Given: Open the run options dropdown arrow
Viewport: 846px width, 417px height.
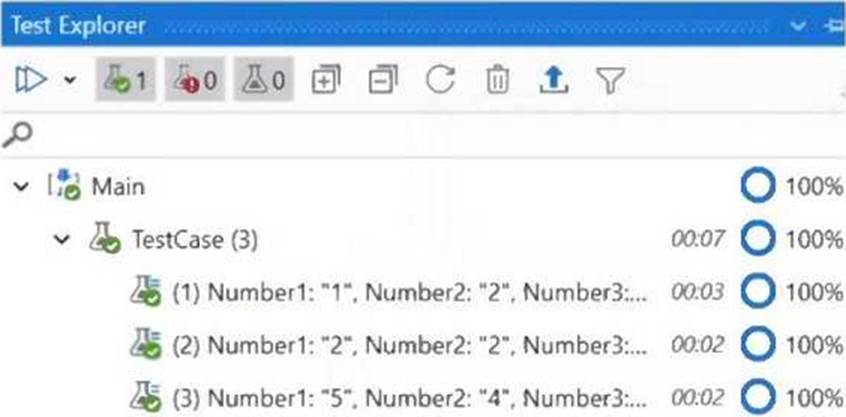Looking at the screenshot, I should pos(70,80).
